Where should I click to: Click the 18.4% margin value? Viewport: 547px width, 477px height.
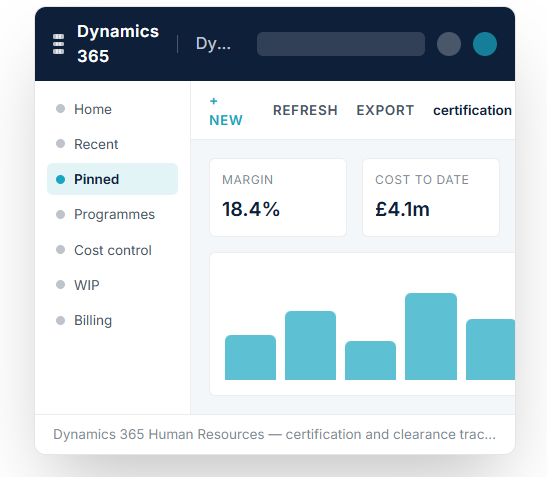(251, 209)
